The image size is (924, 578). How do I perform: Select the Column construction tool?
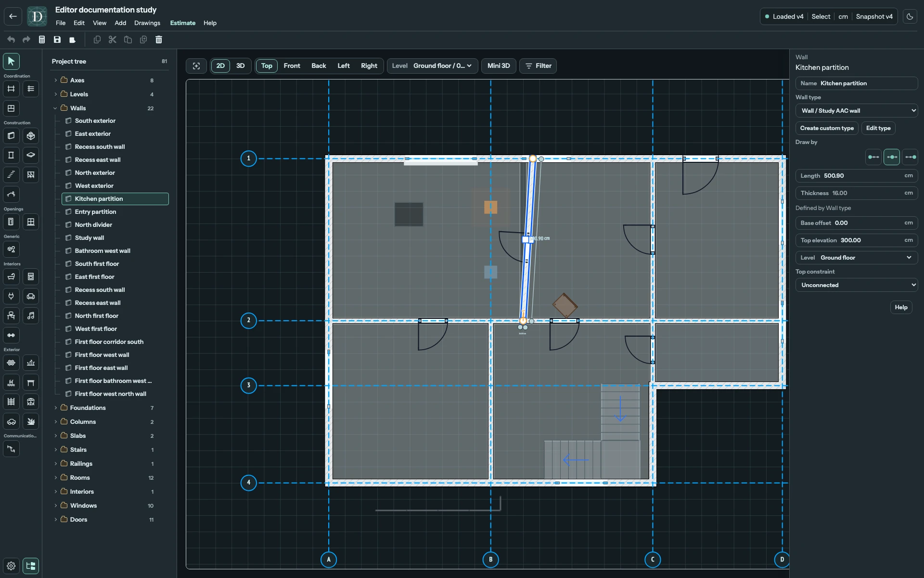click(x=11, y=155)
